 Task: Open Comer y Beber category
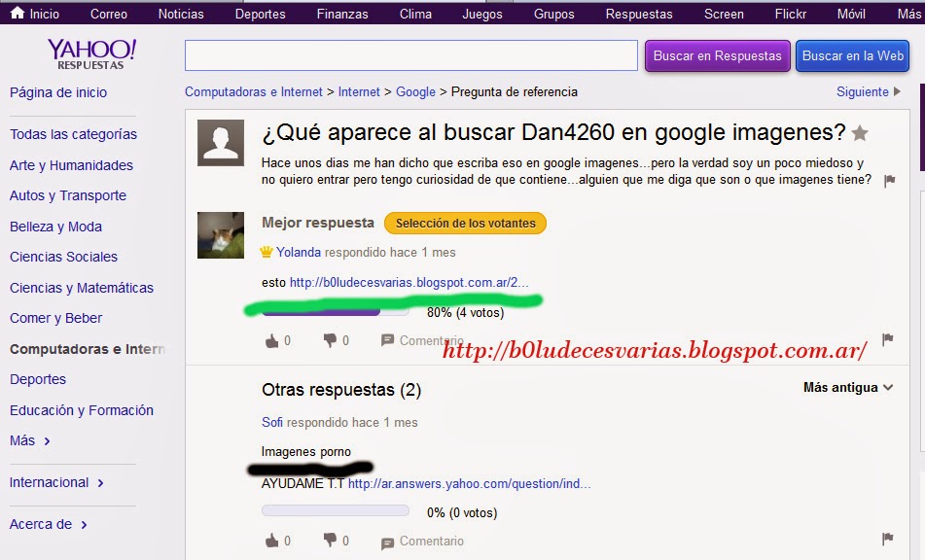click(56, 318)
